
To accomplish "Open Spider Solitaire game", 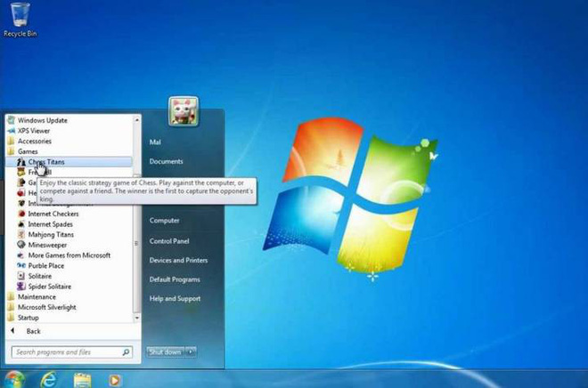I will click(51, 286).
